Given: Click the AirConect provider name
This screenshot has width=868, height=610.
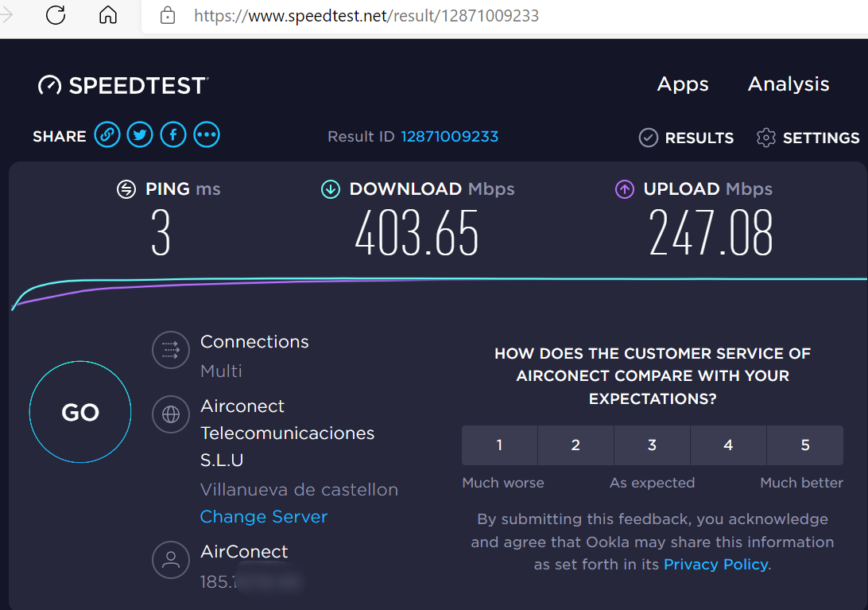Looking at the screenshot, I should (244, 551).
